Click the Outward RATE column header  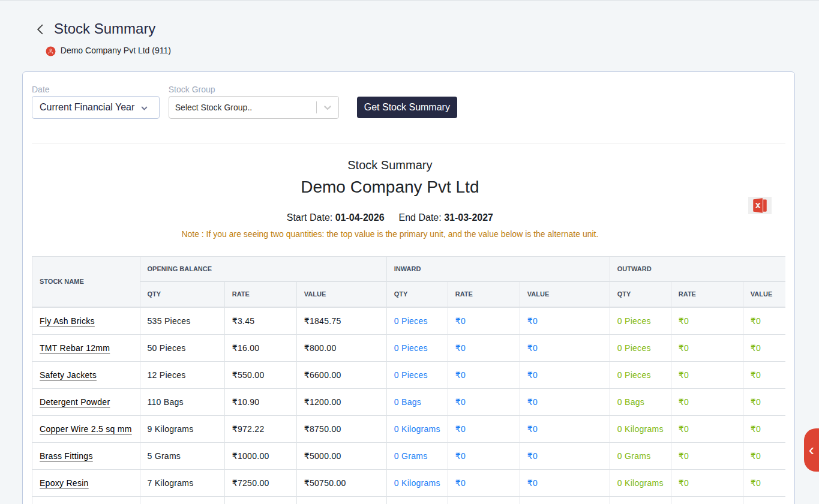(x=707, y=294)
